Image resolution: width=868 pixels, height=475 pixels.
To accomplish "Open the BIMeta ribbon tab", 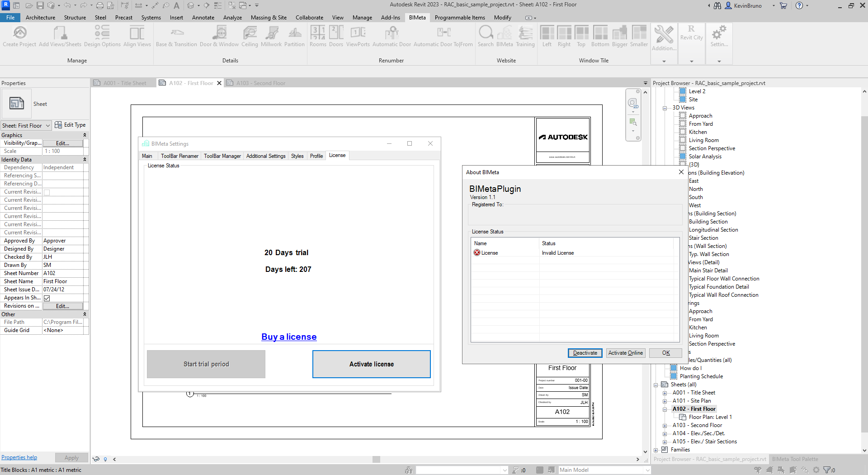I will point(417,18).
